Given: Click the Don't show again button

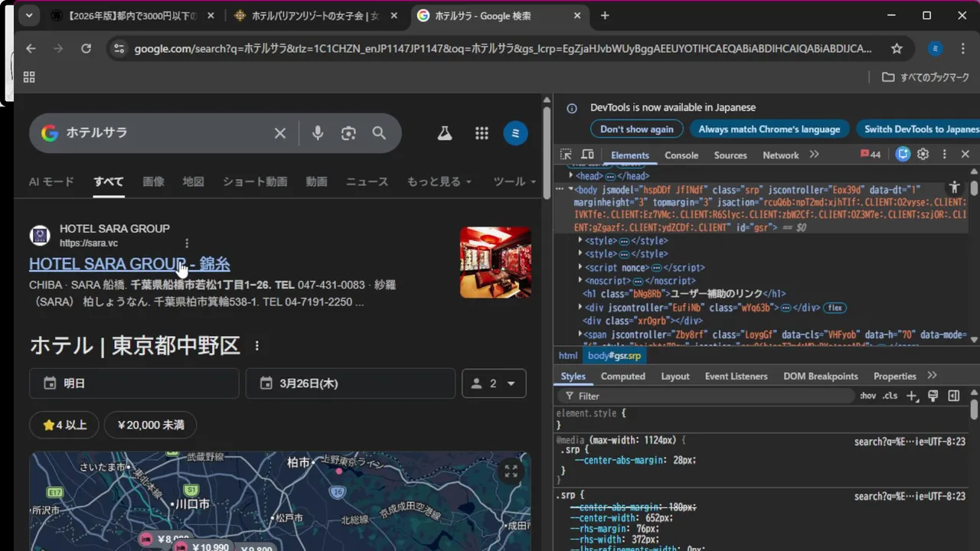Looking at the screenshot, I should coord(636,129).
